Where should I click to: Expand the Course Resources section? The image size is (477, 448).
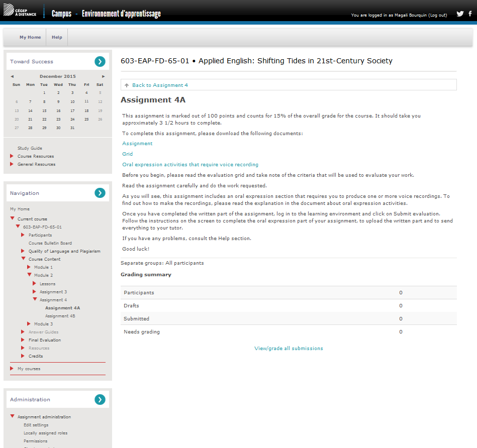[x=12, y=156]
